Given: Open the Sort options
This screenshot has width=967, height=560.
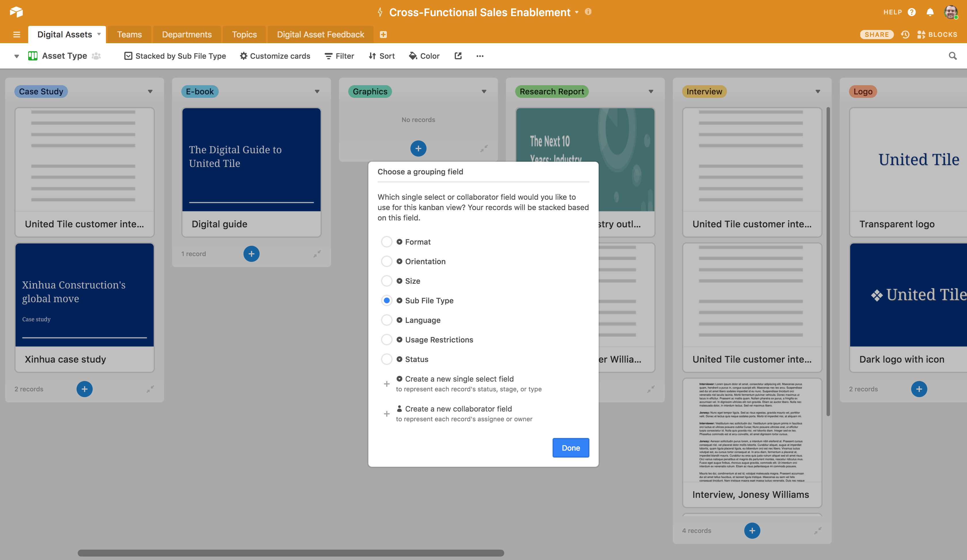Looking at the screenshot, I should pyautogui.click(x=381, y=56).
